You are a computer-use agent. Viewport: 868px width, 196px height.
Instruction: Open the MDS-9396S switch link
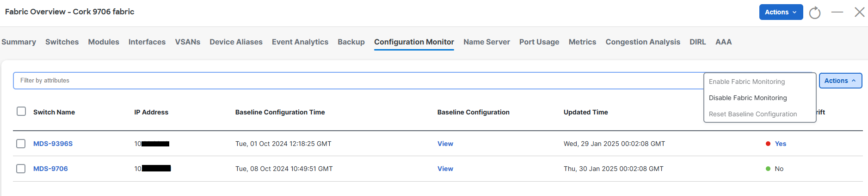pyautogui.click(x=53, y=144)
